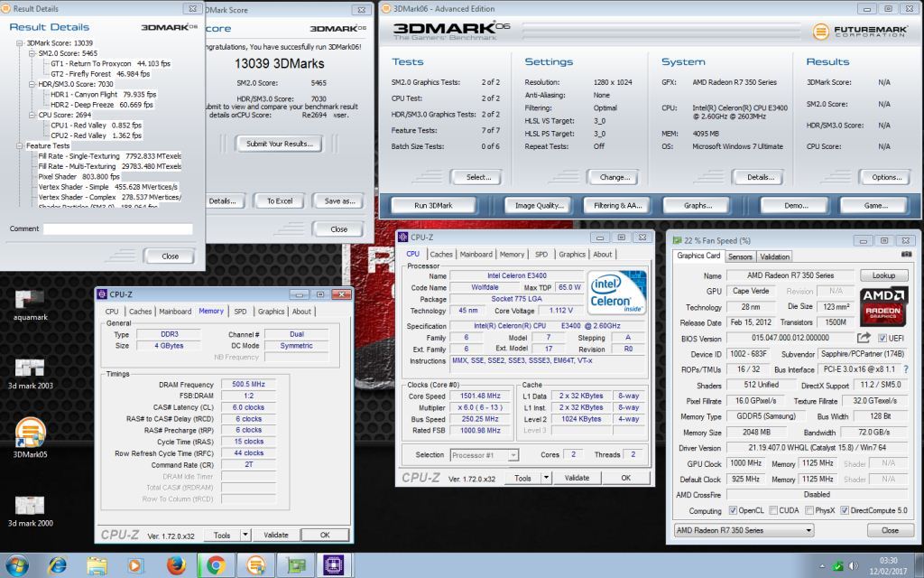Toggle the OpenCL checkbox in GPU-Z
Image resolution: width=924 pixels, height=578 pixels.
(x=733, y=510)
